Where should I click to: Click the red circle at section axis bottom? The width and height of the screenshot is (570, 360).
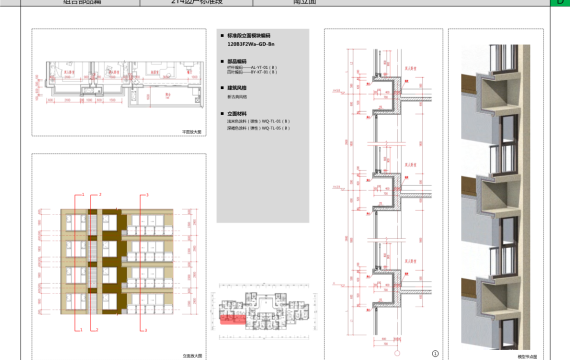point(397,353)
